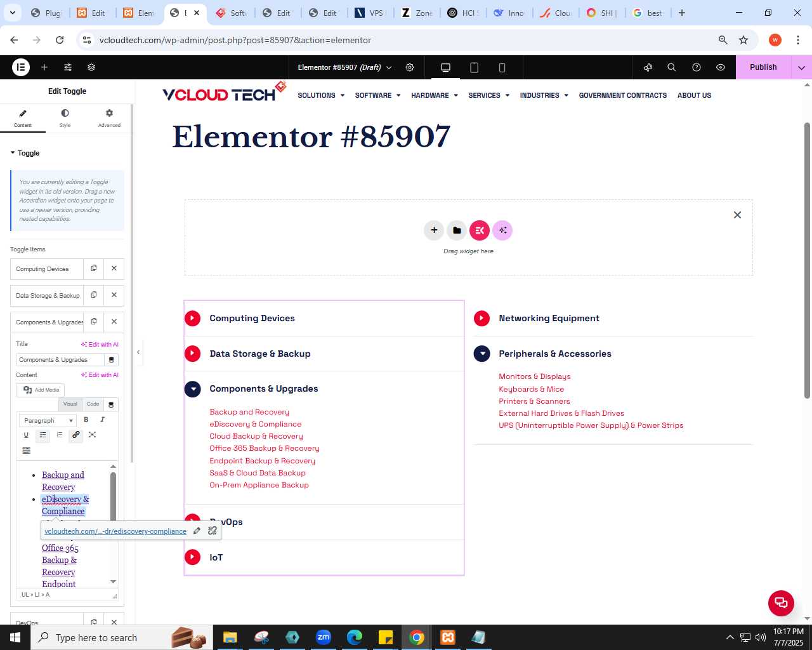Click AI sparkle icon in drop area
Screen dimensions: 812x650
pyautogui.click(x=502, y=230)
